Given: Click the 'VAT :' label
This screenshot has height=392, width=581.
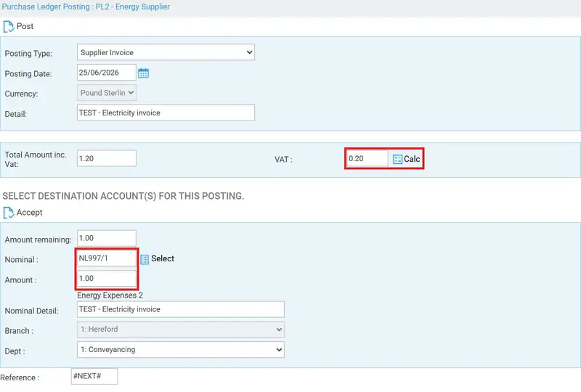Looking at the screenshot, I should coord(283,160).
